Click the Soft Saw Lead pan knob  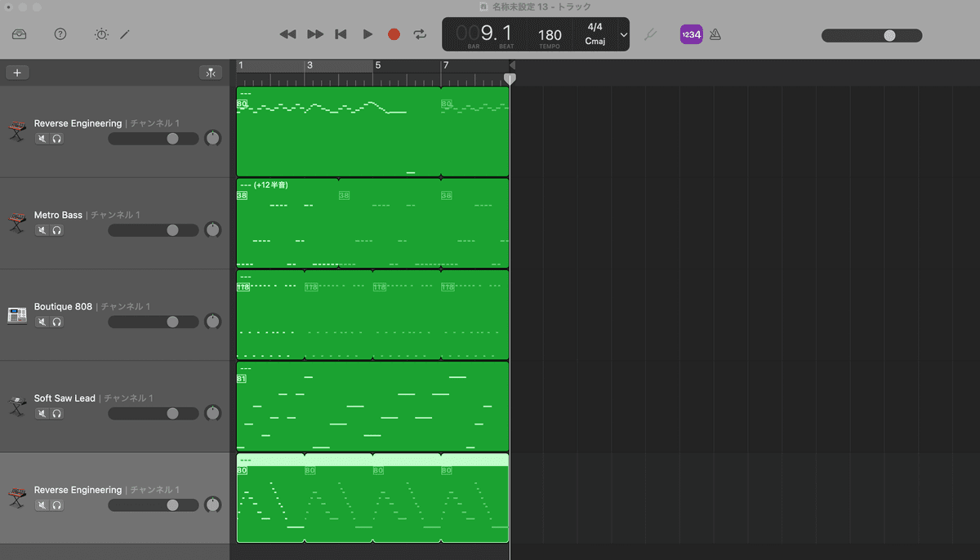point(213,412)
